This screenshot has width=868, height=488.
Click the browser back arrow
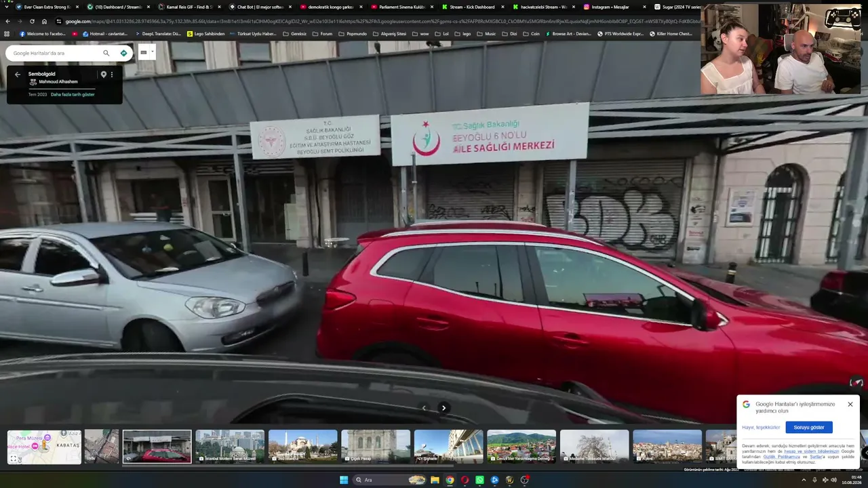tap(7, 21)
